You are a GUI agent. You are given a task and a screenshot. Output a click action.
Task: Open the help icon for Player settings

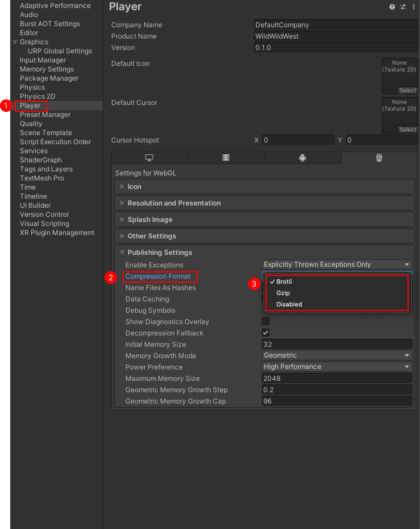(392, 7)
